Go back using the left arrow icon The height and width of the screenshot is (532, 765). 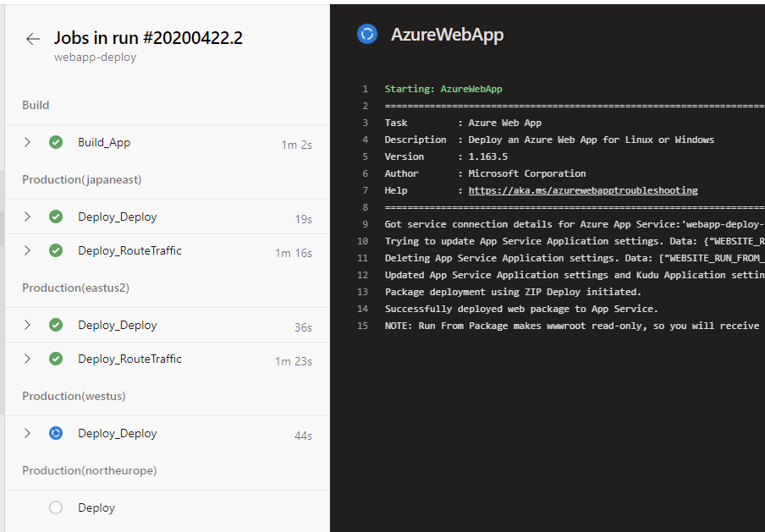pos(33,39)
